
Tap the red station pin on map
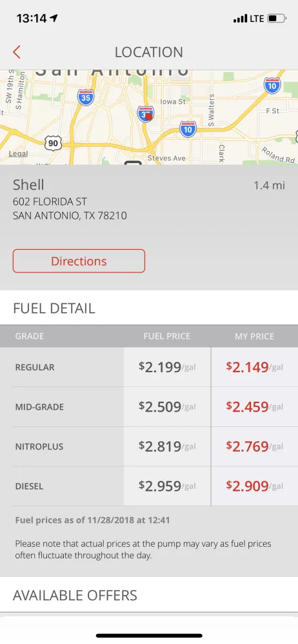tap(148, 117)
